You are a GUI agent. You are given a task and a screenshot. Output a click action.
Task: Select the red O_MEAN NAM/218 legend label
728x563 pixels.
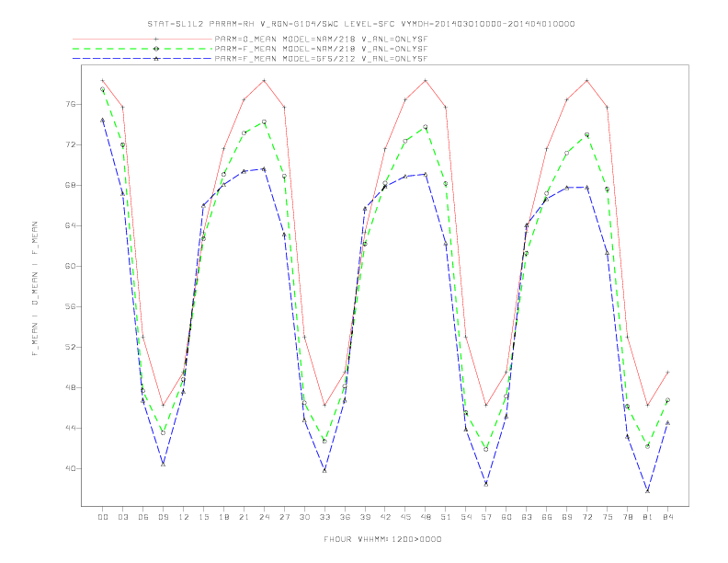(x=322, y=39)
